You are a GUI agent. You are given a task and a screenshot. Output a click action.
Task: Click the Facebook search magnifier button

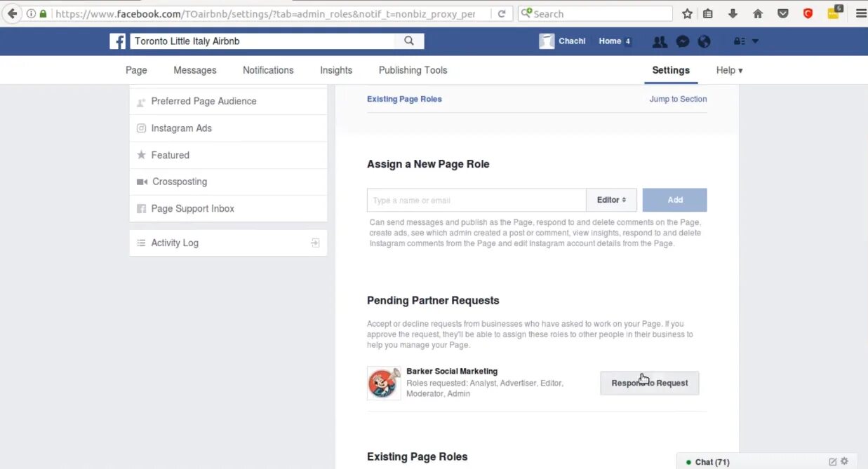[x=409, y=41]
